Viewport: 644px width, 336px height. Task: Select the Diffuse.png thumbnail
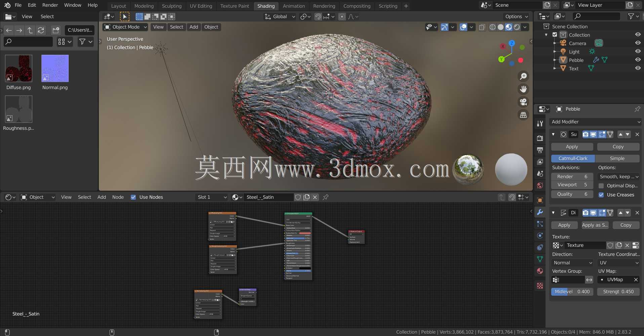(x=18, y=69)
